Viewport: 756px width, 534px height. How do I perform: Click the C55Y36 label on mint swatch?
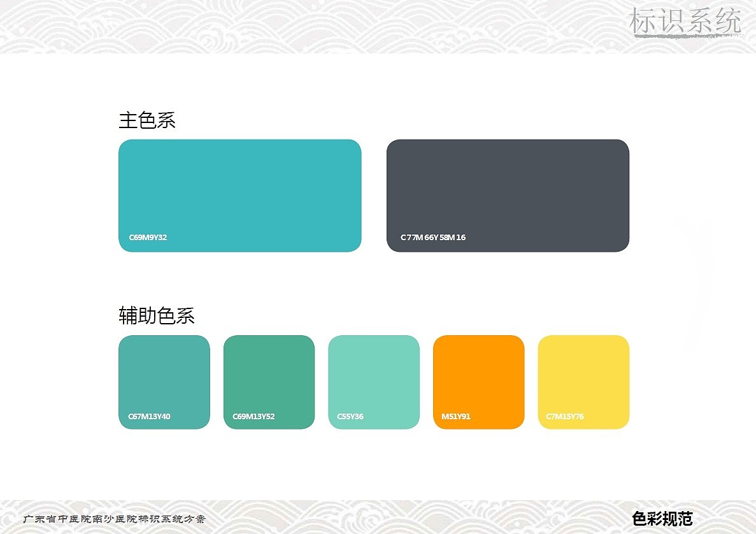click(349, 416)
